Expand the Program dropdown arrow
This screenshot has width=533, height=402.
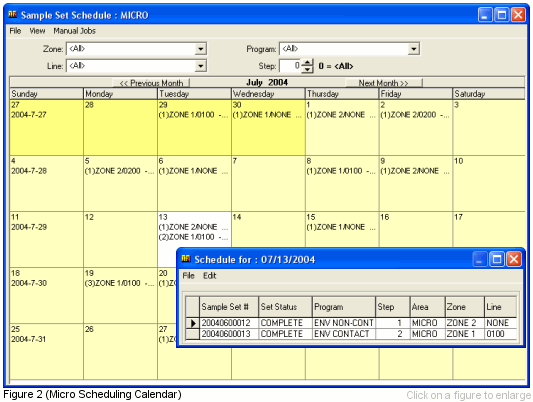pyautogui.click(x=413, y=49)
